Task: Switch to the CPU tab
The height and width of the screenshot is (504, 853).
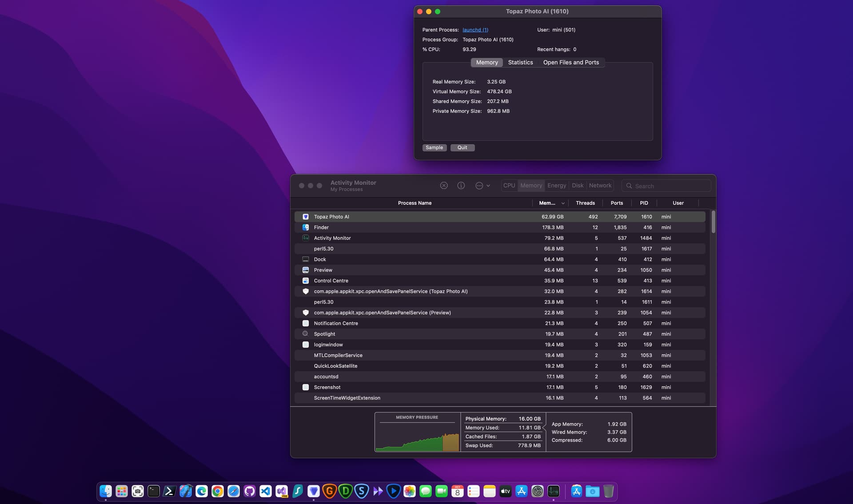Action: tap(509, 186)
